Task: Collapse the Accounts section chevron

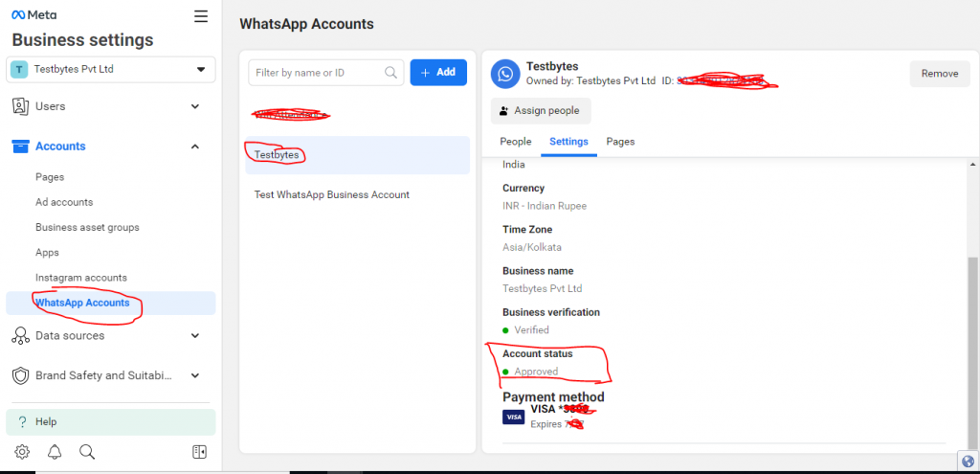Action: coord(195,147)
